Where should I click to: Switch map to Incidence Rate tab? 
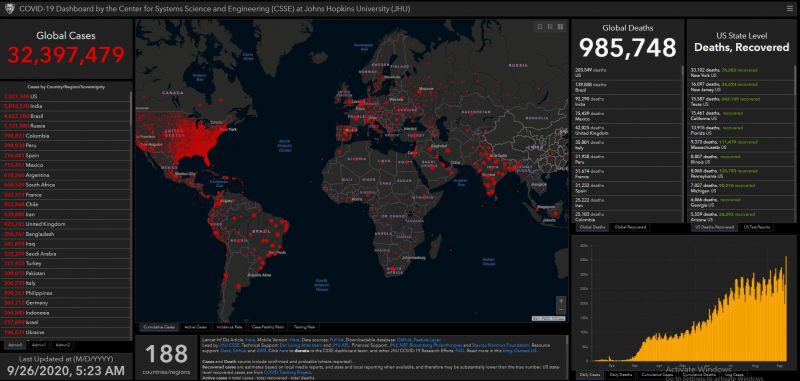(x=230, y=327)
